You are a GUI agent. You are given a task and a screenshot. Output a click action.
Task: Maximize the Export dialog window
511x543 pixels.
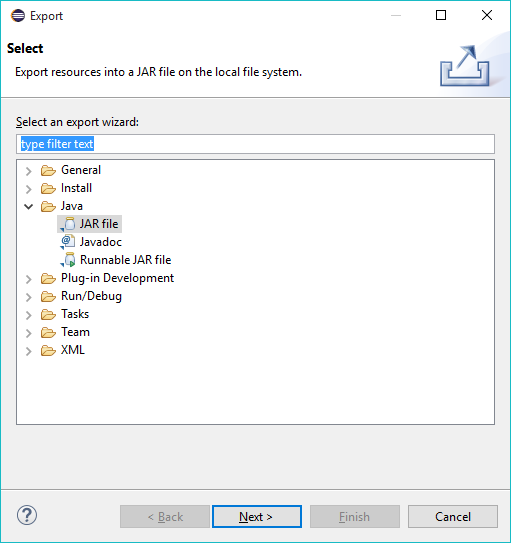(441, 15)
